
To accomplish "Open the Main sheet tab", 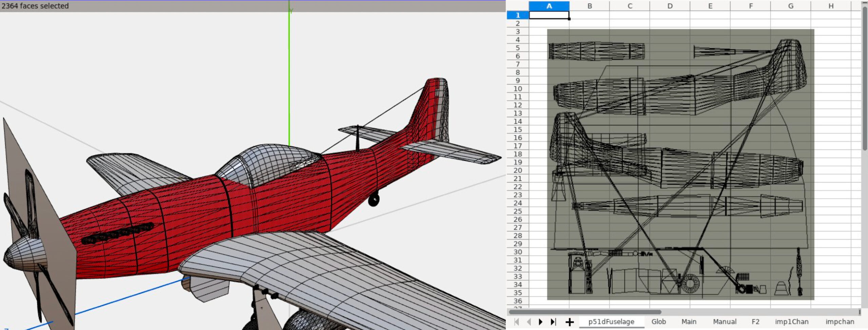I will pyautogui.click(x=689, y=322).
